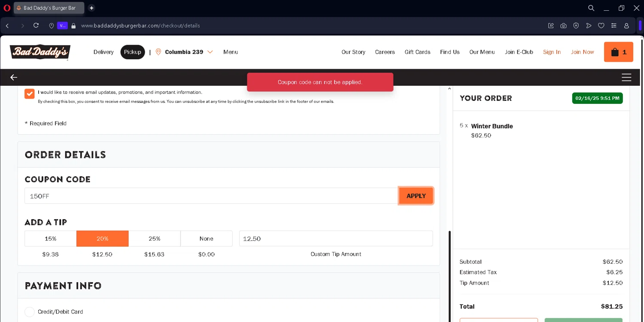Open Our Menu page
The height and width of the screenshot is (322, 644).
click(x=482, y=52)
